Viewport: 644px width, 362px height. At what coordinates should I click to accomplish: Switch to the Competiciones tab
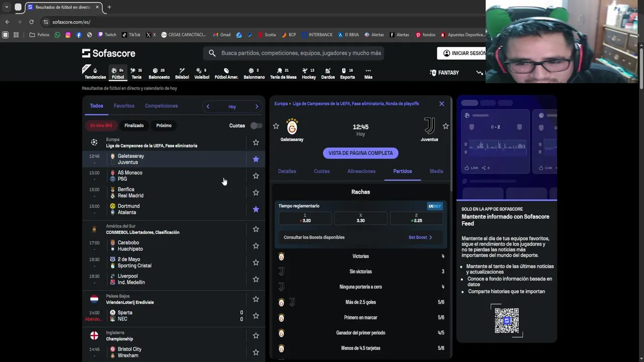click(x=161, y=106)
